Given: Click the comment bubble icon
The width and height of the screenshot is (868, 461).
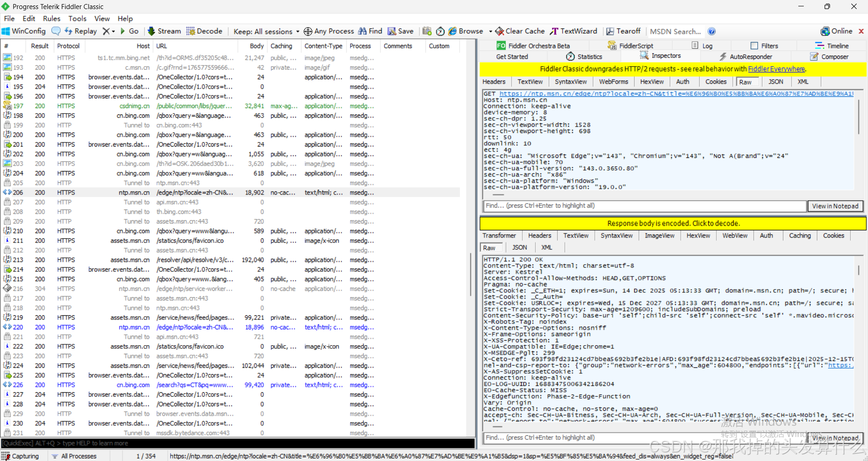Looking at the screenshot, I should tap(56, 31).
